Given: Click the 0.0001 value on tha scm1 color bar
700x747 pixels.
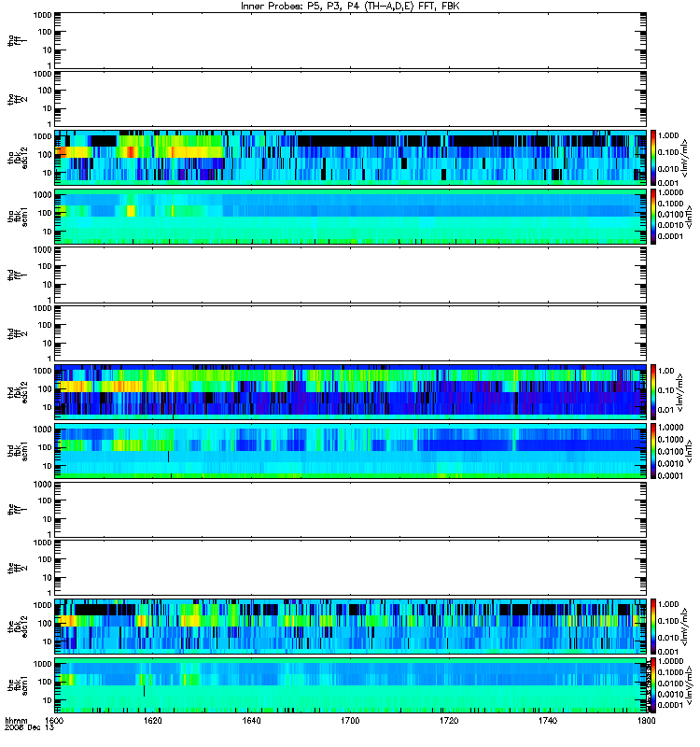Looking at the screenshot, I should [x=670, y=236].
